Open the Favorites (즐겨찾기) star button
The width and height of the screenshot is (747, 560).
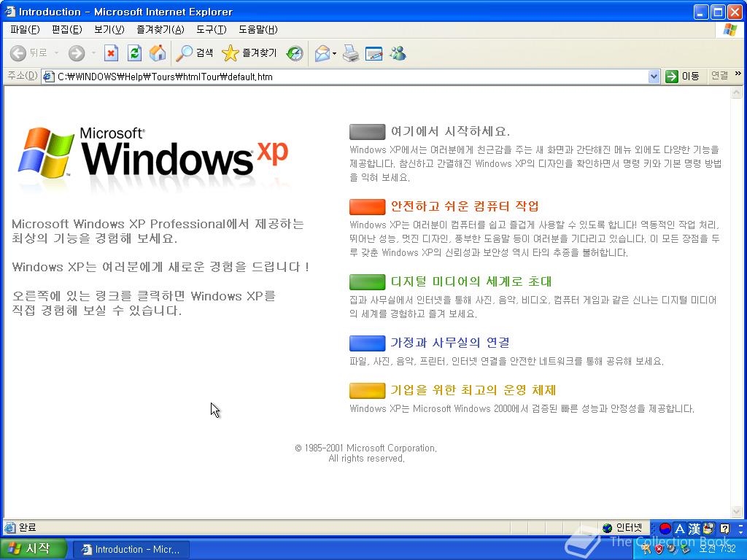[x=249, y=52]
